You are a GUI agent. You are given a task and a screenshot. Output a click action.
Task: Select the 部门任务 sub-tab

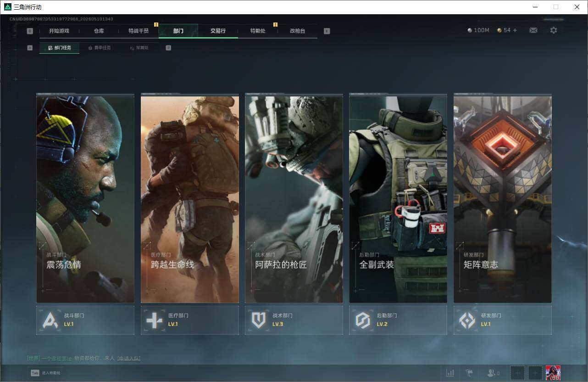59,48
